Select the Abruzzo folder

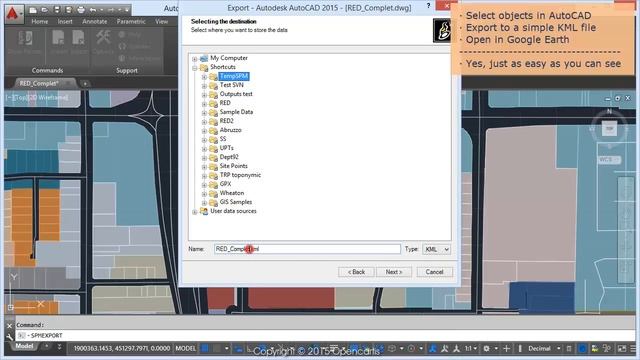pyautogui.click(x=231, y=130)
